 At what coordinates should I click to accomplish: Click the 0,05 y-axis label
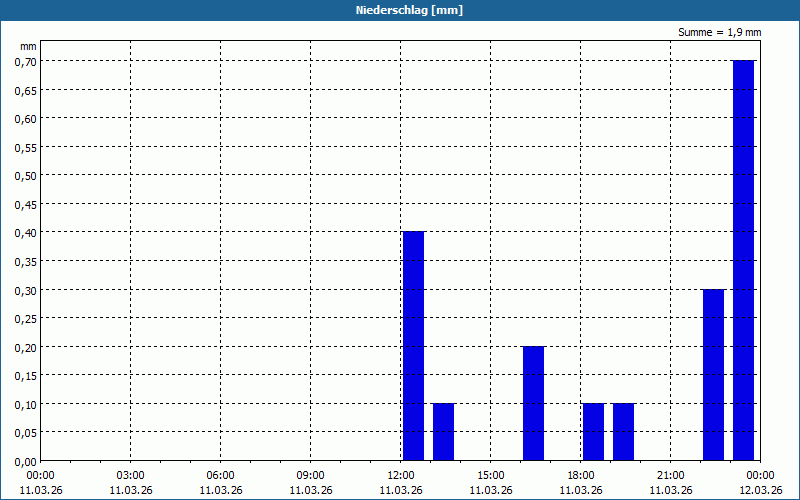click(26, 434)
